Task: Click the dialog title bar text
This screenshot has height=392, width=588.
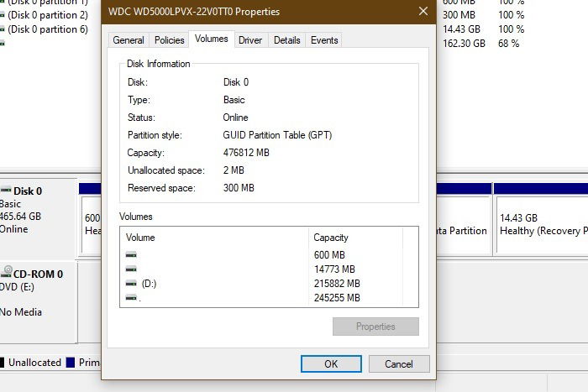Action: [x=194, y=12]
